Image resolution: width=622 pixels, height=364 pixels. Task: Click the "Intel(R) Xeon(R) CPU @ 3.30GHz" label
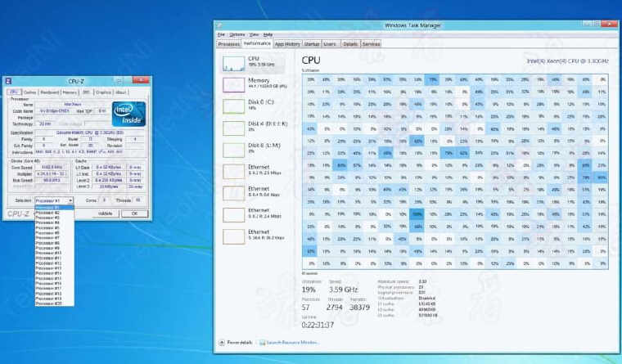coord(567,61)
